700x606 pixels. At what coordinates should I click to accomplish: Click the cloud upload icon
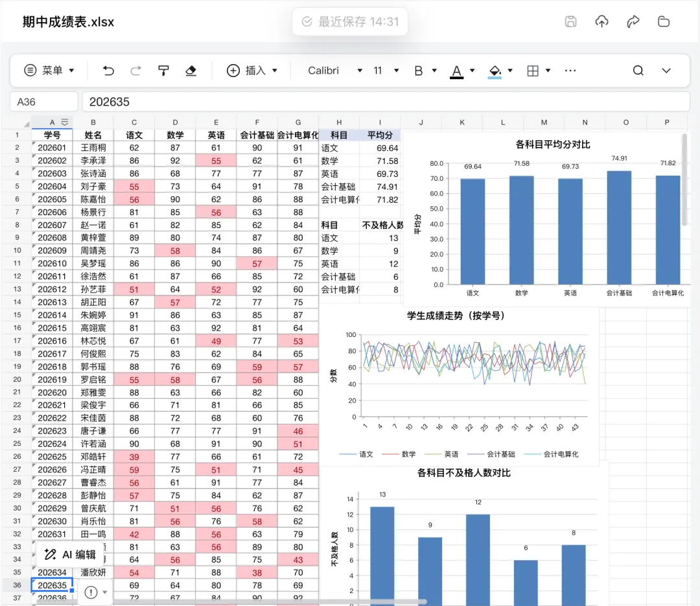(x=601, y=21)
